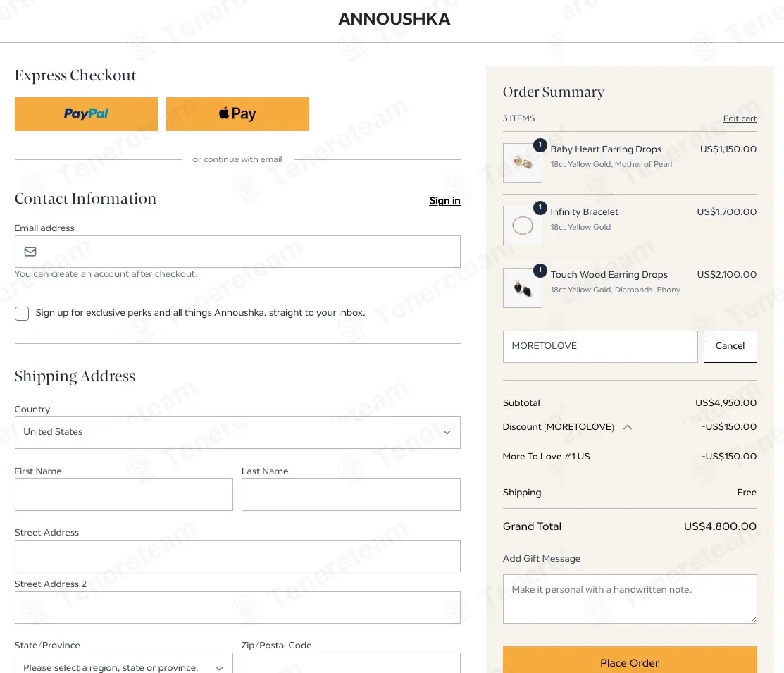Viewport: 784px width, 673px height.
Task: Focus the First Name field
Action: coord(123,495)
